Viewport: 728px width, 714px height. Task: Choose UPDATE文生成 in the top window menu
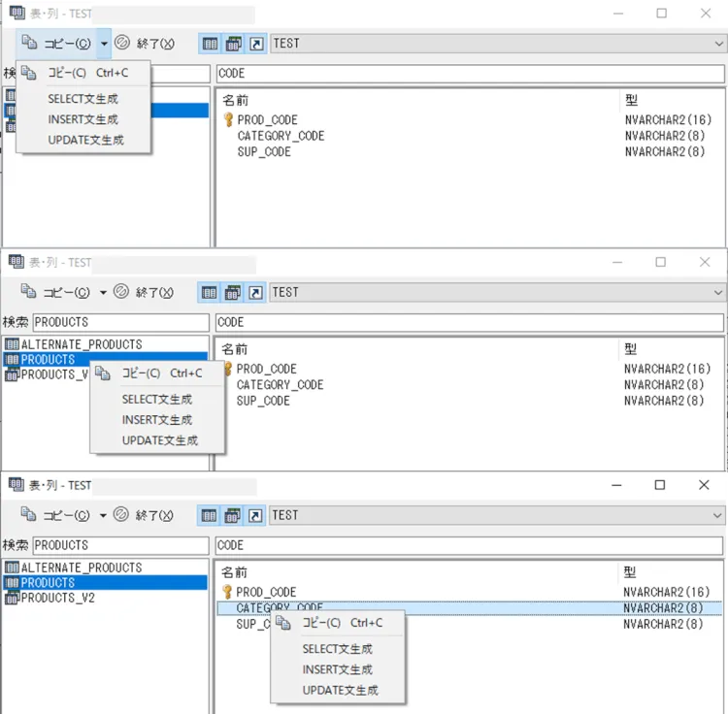85,140
